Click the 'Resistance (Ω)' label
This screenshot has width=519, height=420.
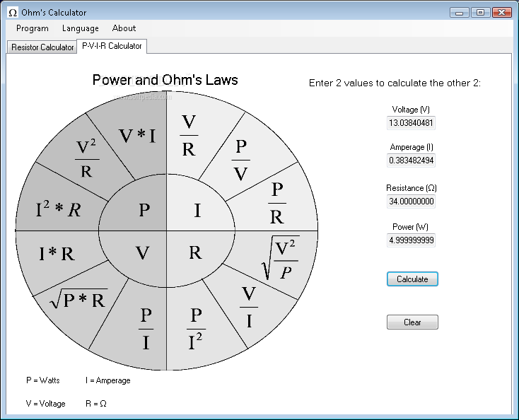click(x=412, y=188)
